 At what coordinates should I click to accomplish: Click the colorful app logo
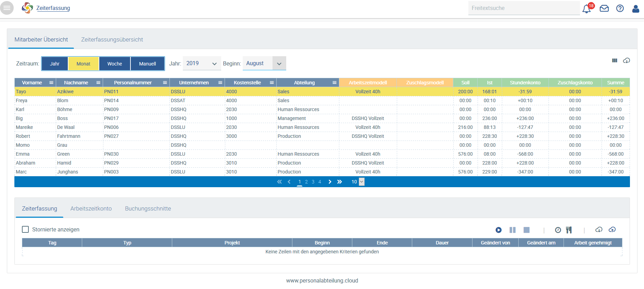(x=27, y=8)
